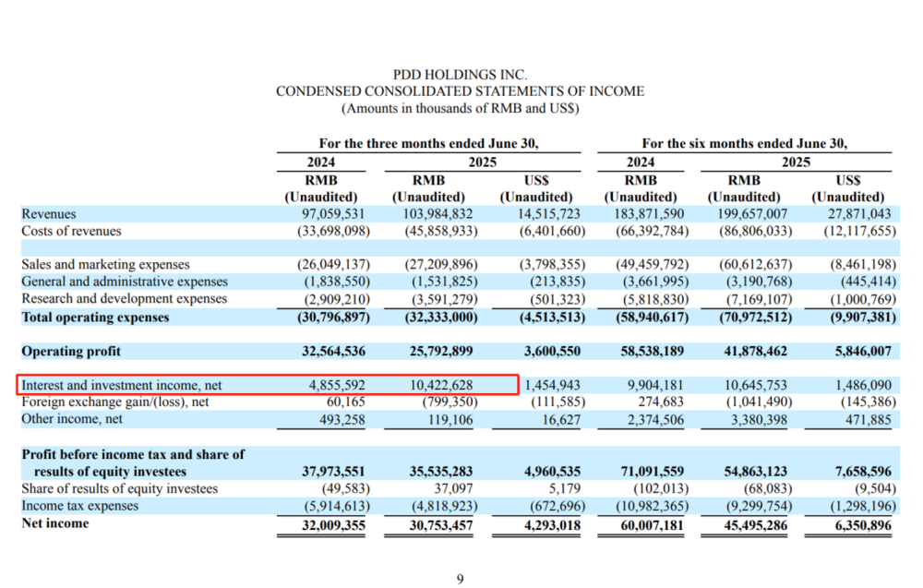This screenshot has width=923, height=588.
Task: Click the "For the six months ended June 30" header
Action: [x=744, y=143]
